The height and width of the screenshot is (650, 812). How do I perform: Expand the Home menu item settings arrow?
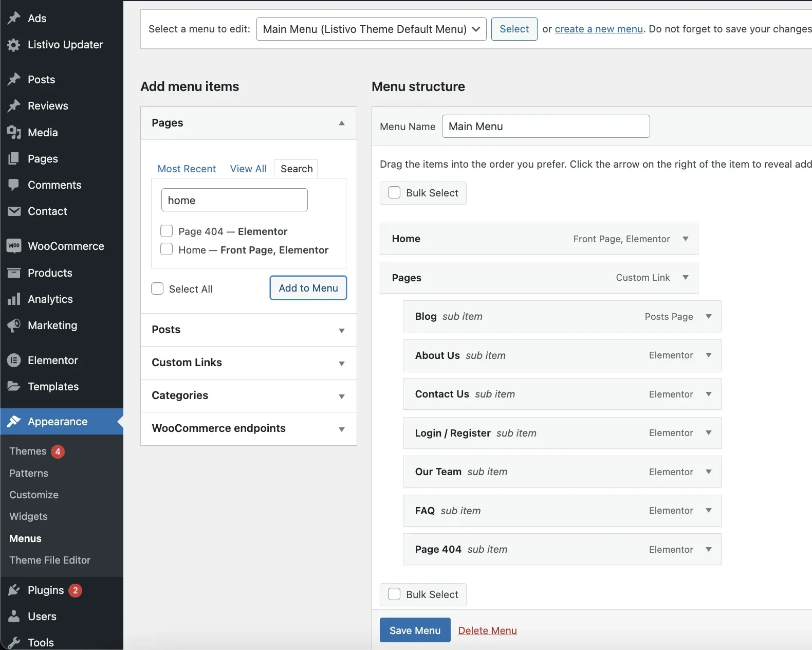tap(686, 239)
